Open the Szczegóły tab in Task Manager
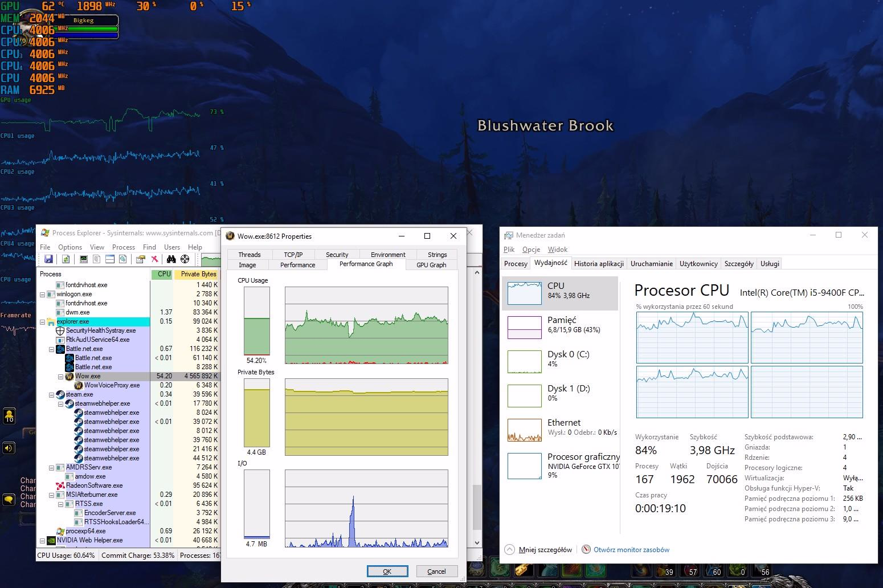The image size is (883, 588). coord(738,263)
